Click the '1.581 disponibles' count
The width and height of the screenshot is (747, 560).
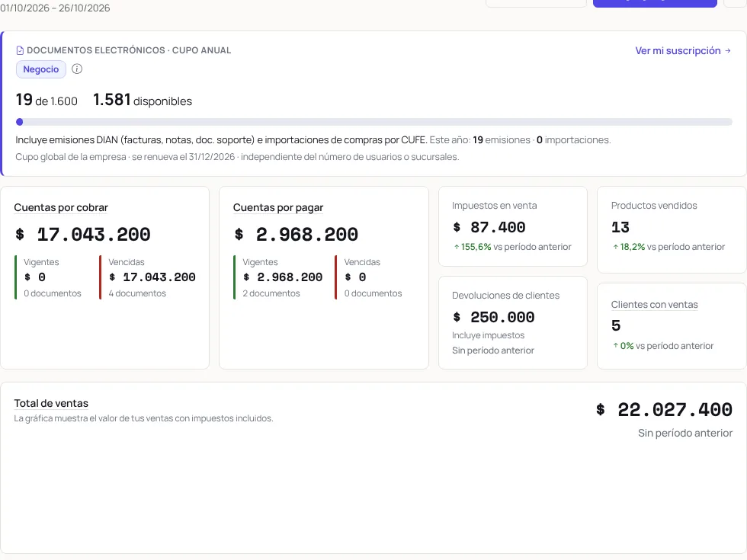click(x=143, y=100)
